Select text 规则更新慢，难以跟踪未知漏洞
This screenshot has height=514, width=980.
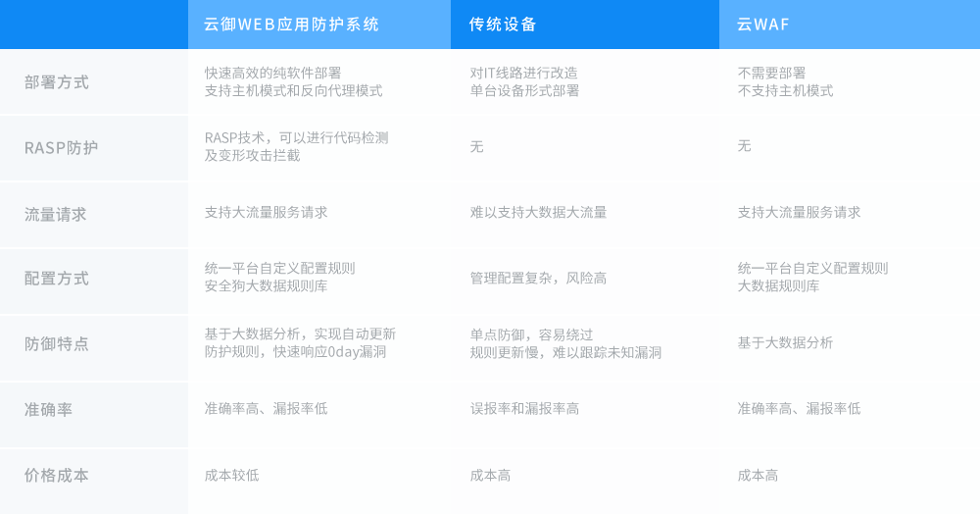(x=565, y=352)
